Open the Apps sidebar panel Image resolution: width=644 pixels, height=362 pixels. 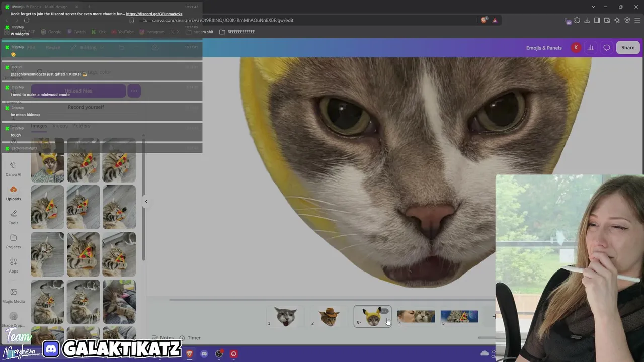[x=13, y=266]
